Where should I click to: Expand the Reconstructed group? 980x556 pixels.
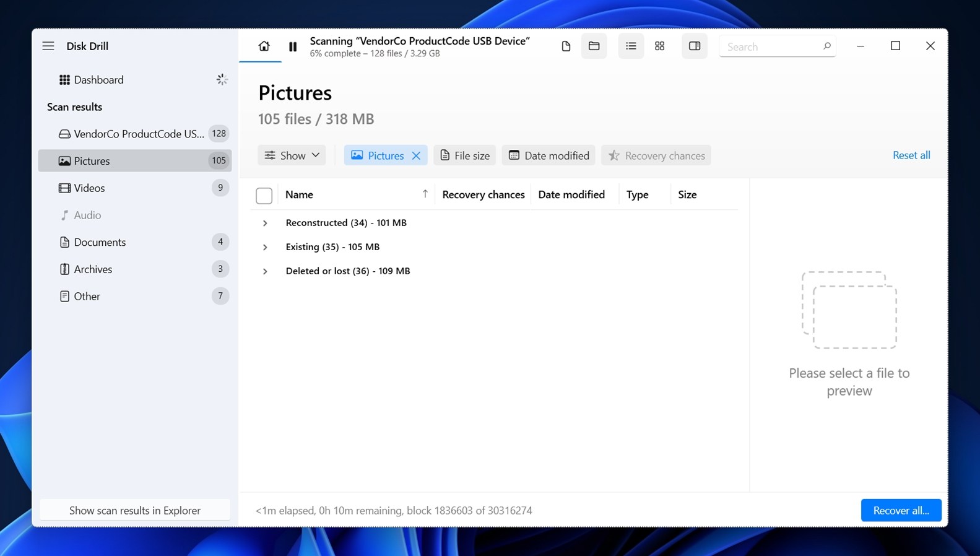pos(265,223)
